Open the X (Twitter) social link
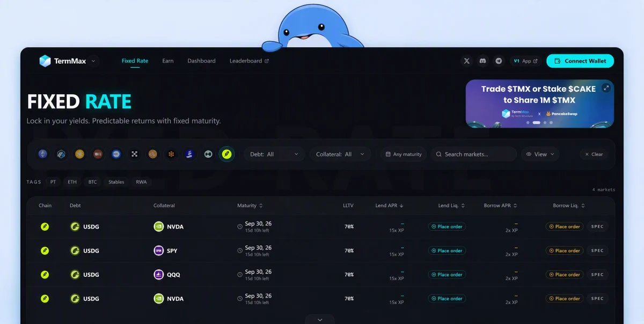644x324 pixels. coord(466,61)
